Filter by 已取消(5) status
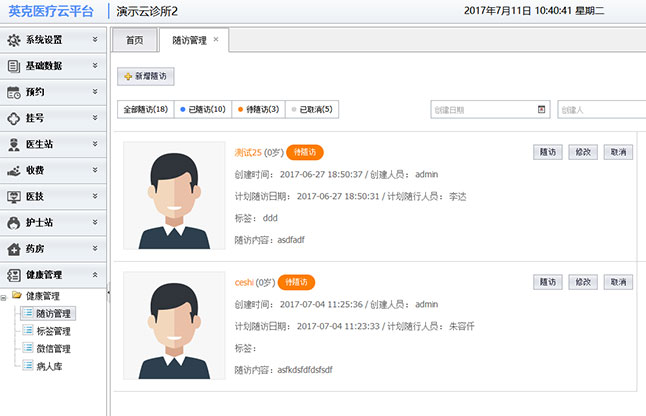646x416 pixels. (x=312, y=109)
